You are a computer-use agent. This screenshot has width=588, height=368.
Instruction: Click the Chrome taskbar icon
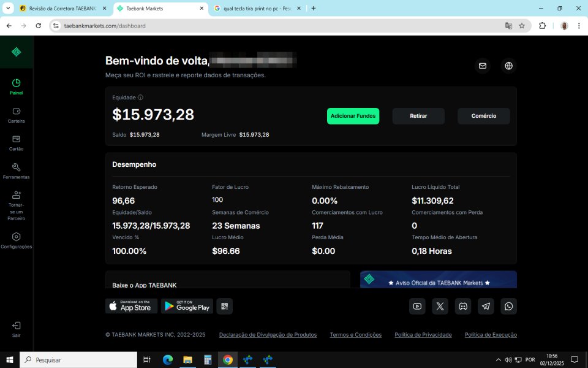tap(228, 360)
